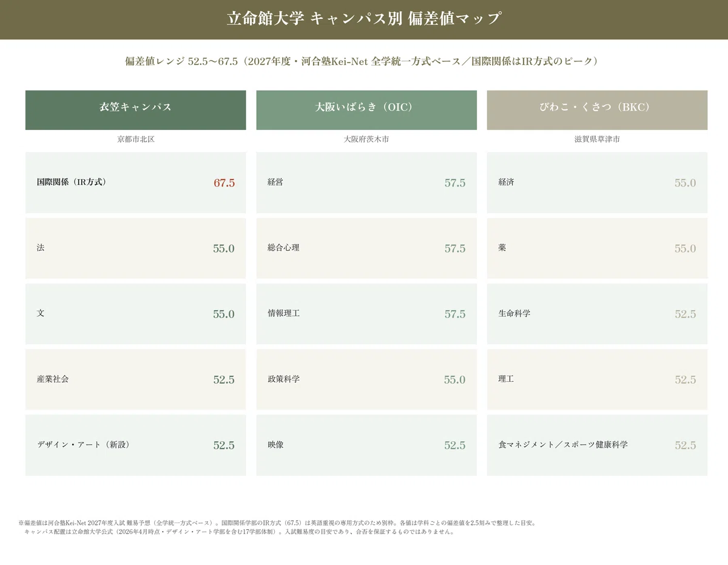Click the red 67.5 deviation value
Screen dimensions: 728x565
point(224,183)
